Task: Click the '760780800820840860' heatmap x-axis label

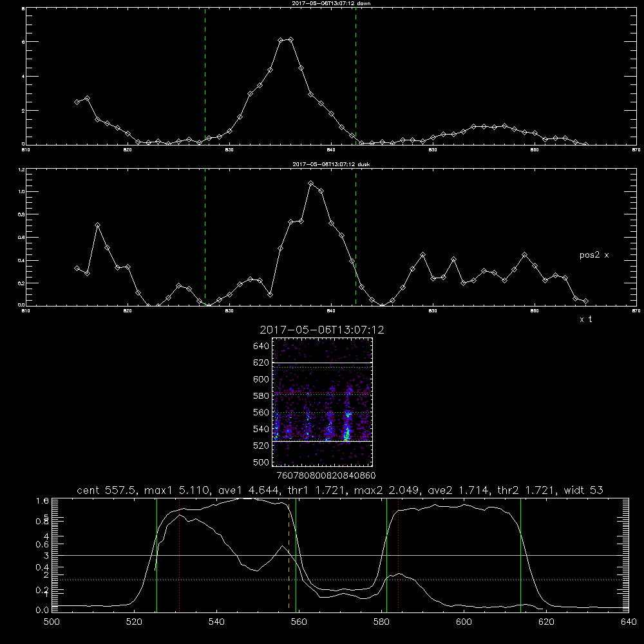Action: point(327,476)
